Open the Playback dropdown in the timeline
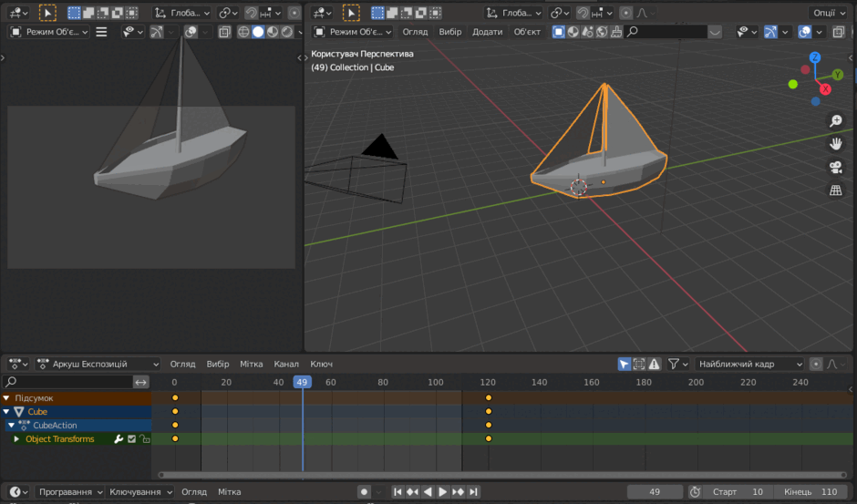This screenshot has width=857, height=504. [69, 492]
